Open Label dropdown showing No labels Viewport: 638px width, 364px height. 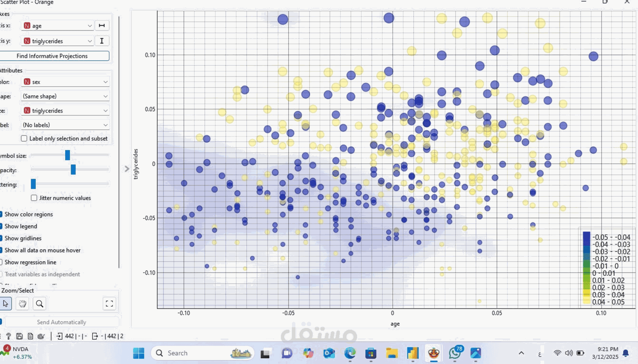[x=65, y=125]
